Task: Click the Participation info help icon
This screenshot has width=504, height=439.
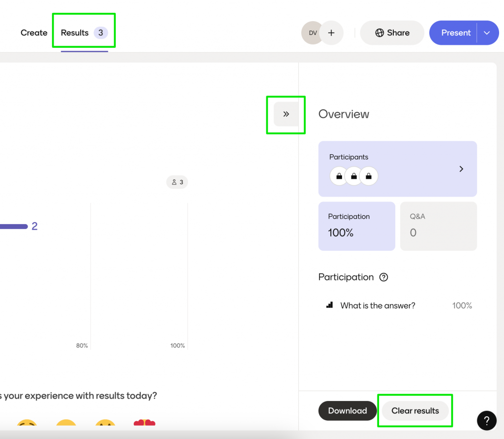Action: [384, 277]
